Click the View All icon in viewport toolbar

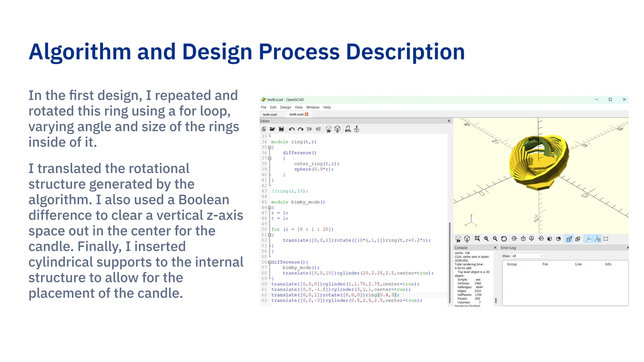click(x=477, y=239)
